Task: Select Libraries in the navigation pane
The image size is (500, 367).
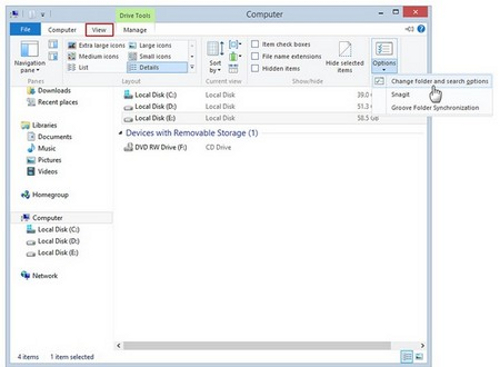Action: pos(39,125)
